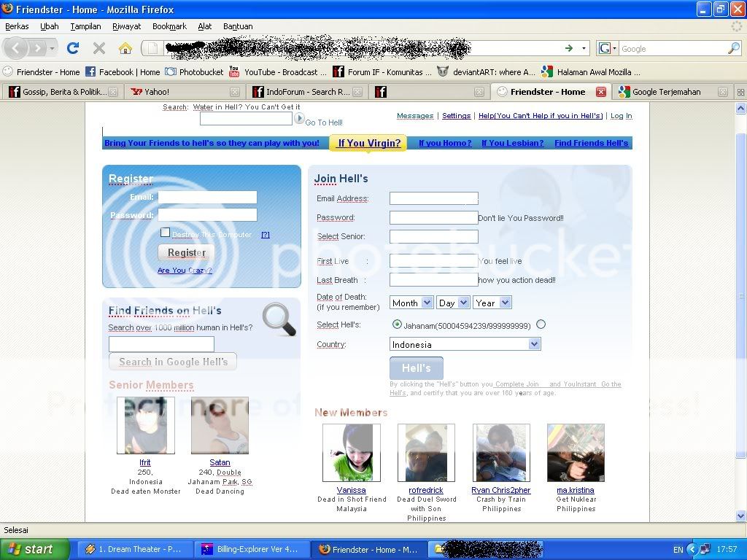
Task: Open the Bookmark menu
Action: pos(169,26)
